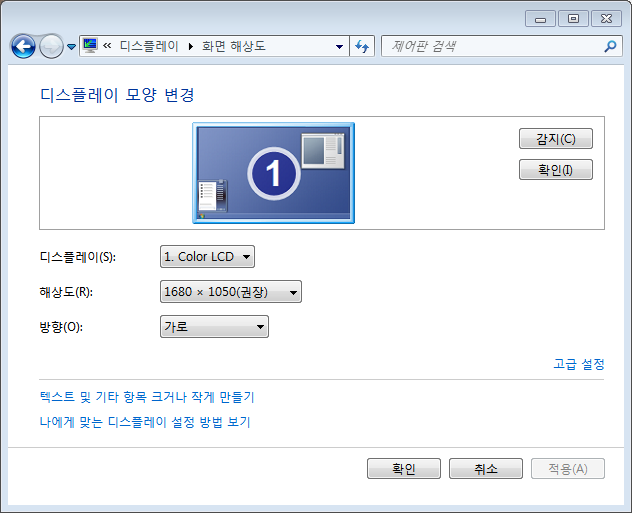Image resolution: width=632 pixels, height=513 pixels.
Task: Click the disabled 적용(A) button
Action: (568, 469)
